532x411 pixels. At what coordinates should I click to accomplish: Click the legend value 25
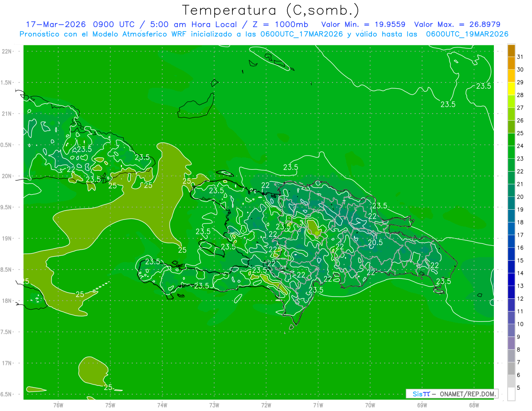pos(521,133)
